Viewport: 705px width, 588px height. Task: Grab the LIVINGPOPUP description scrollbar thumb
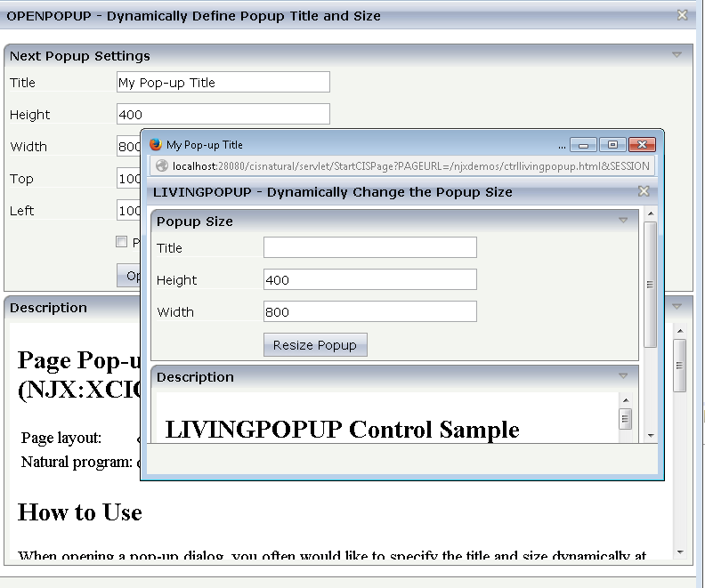(625, 419)
